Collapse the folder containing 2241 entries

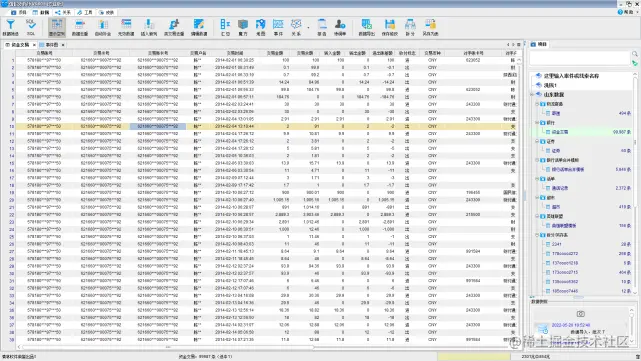tap(537, 235)
